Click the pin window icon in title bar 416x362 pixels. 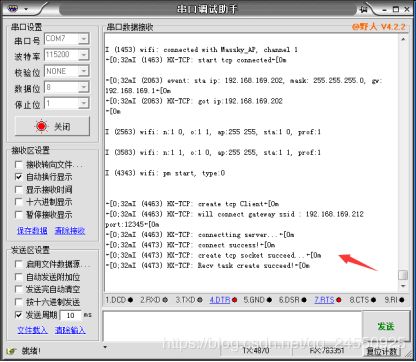[363, 9]
